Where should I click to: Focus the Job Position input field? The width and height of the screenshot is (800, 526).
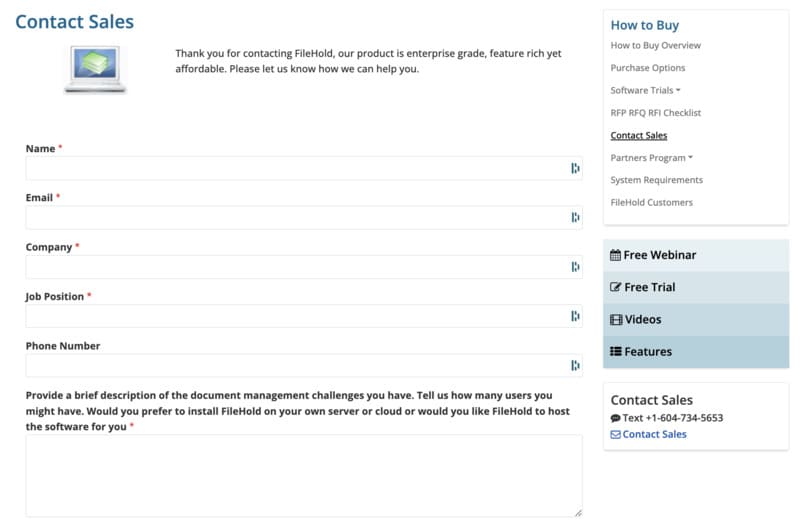pos(304,316)
